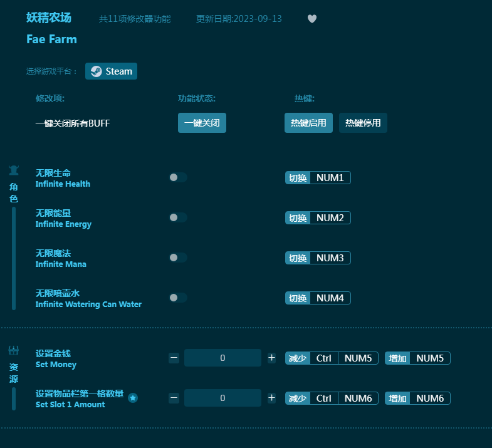Viewport: 492px width, 448px height.
Task: Click 切换 hotkey for Infinite Watering Can Water
Action: pyautogui.click(x=298, y=298)
